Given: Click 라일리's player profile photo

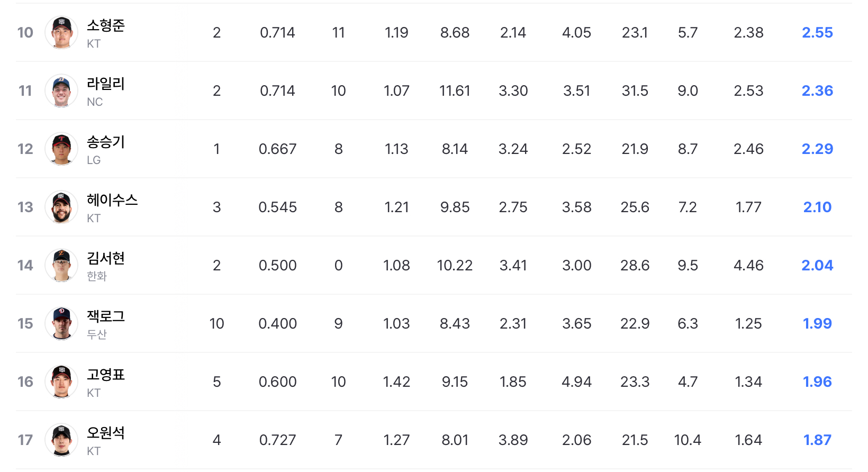Looking at the screenshot, I should [61, 90].
